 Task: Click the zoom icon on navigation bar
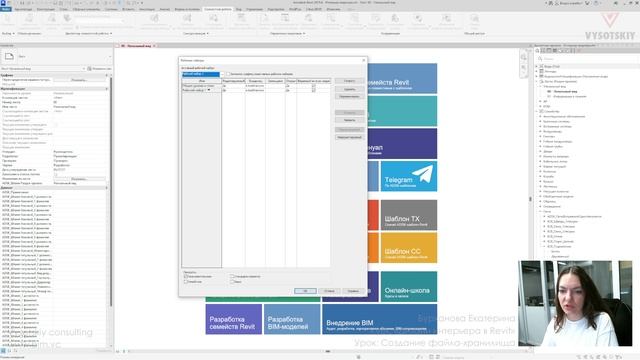524,68
